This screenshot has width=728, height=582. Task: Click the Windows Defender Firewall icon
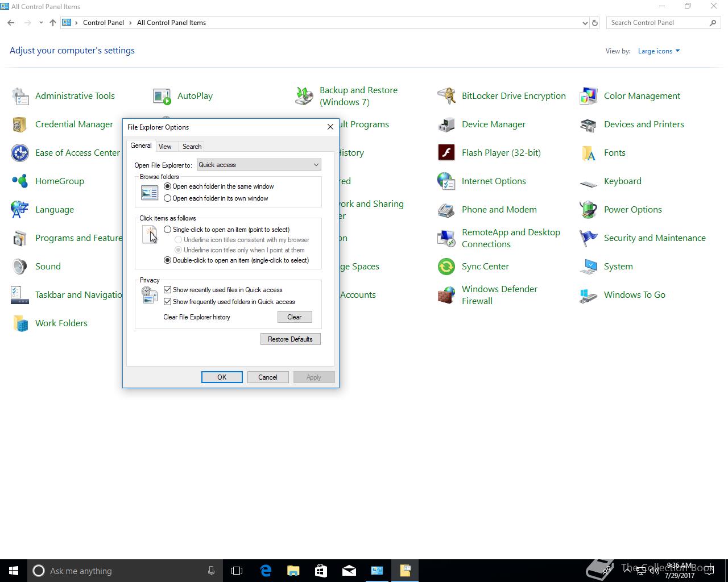point(446,295)
